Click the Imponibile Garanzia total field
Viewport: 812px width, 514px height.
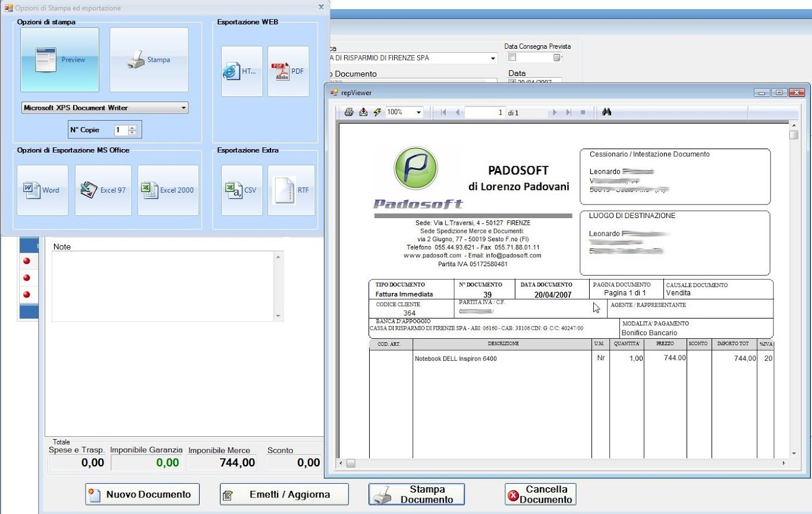pos(147,463)
